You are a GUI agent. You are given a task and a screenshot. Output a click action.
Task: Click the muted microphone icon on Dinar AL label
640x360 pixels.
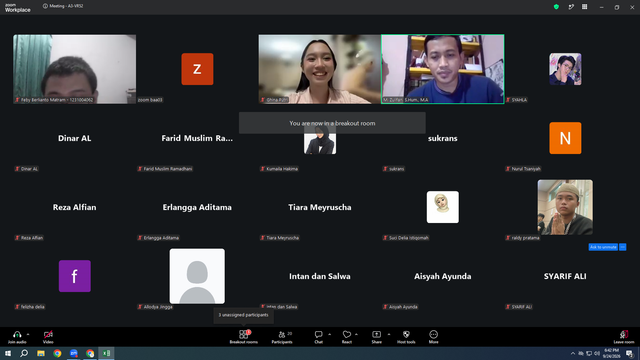pyautogui.click(x=17, y=169)
